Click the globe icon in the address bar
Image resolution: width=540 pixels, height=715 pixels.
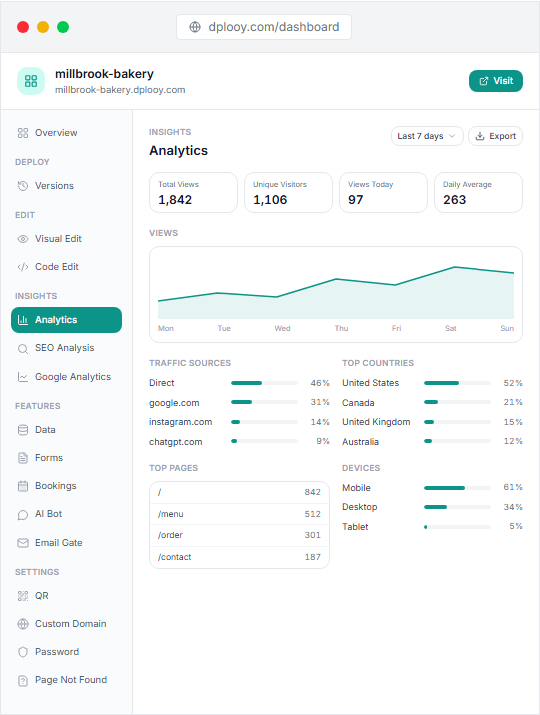[195, 27]
